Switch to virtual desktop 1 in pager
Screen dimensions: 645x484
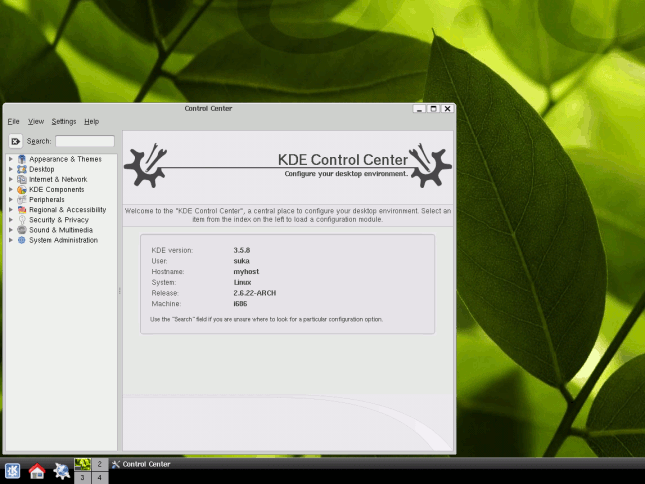[x=82, y=464]
